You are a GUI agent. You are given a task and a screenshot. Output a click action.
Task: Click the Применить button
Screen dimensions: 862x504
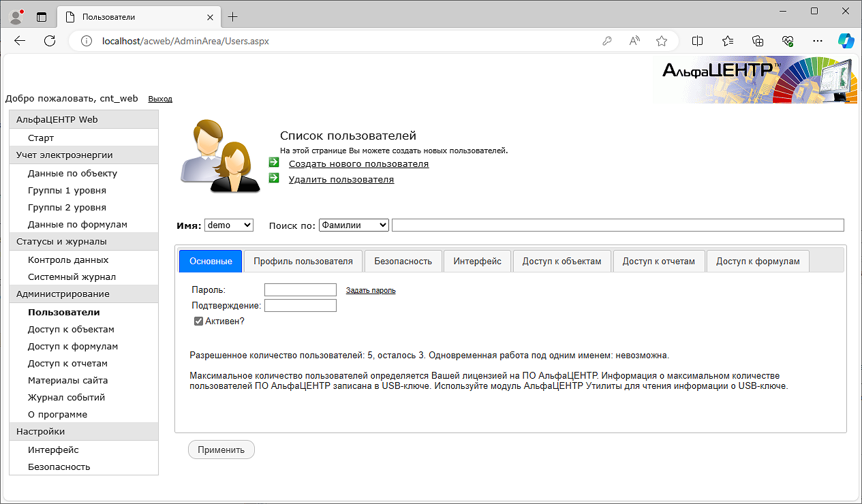pos(221,450)
